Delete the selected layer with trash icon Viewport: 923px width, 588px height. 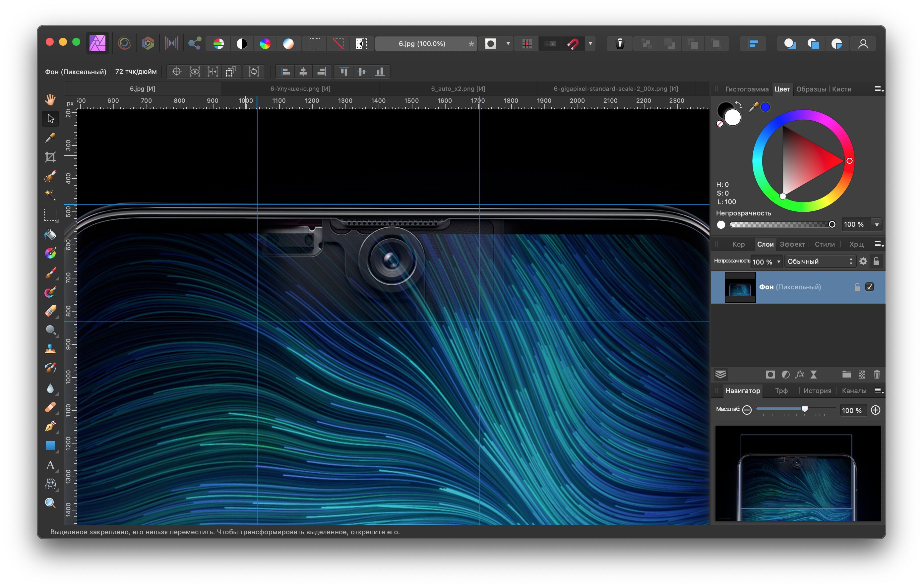pos(877,375)
